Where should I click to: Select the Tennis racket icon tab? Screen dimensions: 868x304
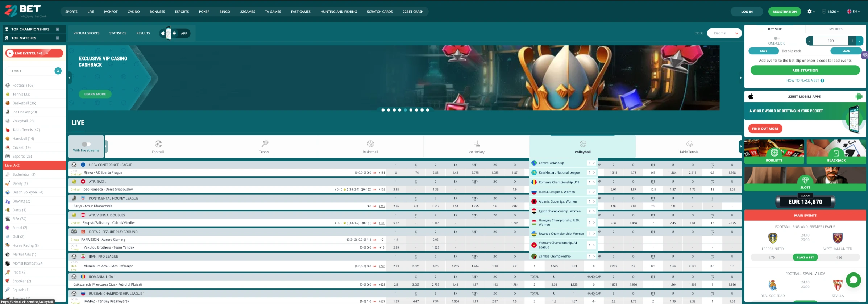(264, 144)
